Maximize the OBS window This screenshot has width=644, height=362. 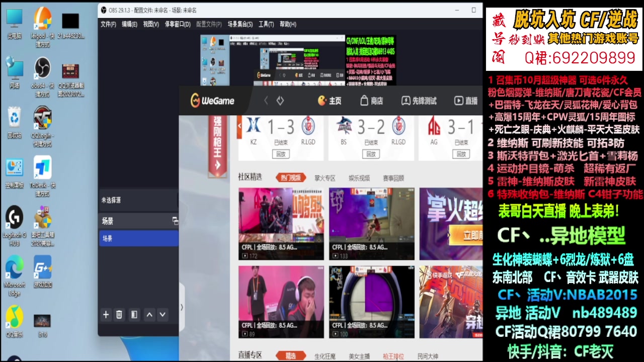click(x=473, y=10)
